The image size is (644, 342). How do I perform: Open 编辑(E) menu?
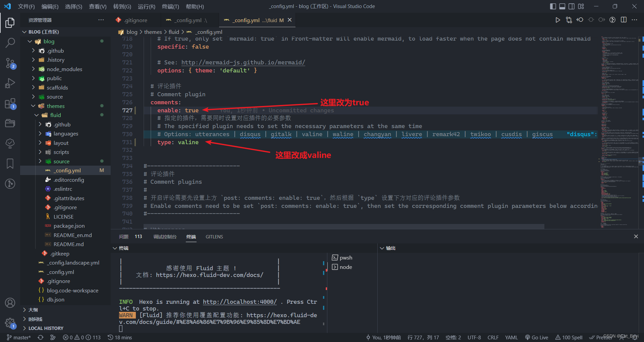[x=50, y=6]
